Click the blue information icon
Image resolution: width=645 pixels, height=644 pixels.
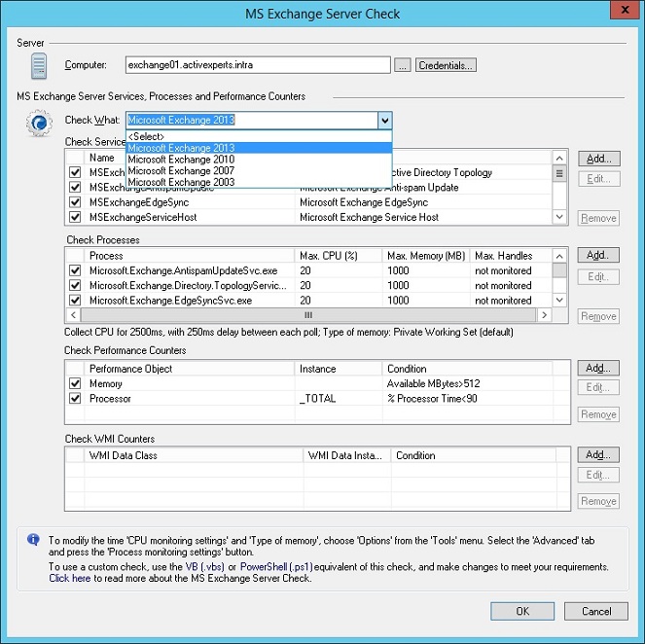pos(33,539)
